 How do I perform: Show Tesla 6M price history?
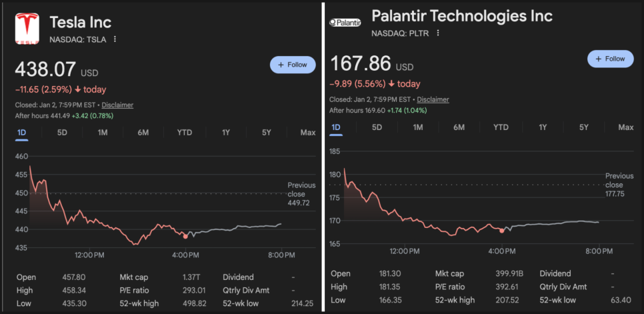coord(143,133)
